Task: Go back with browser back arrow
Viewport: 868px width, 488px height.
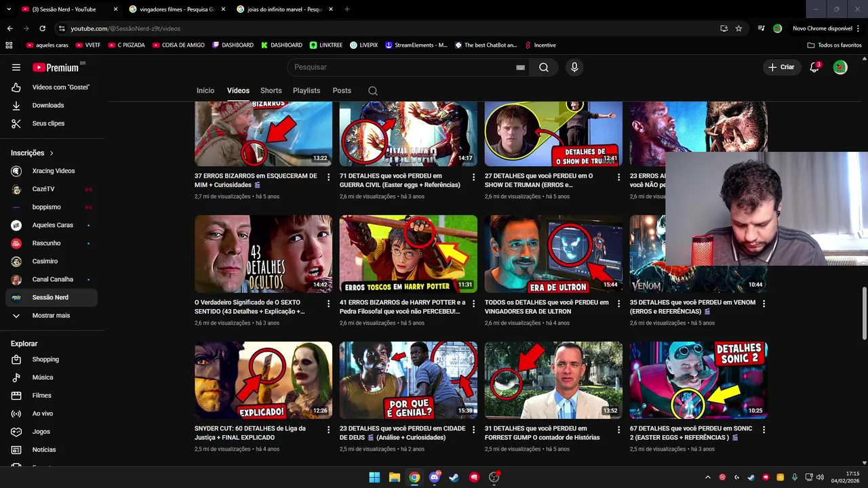Action: pos(9,28)
